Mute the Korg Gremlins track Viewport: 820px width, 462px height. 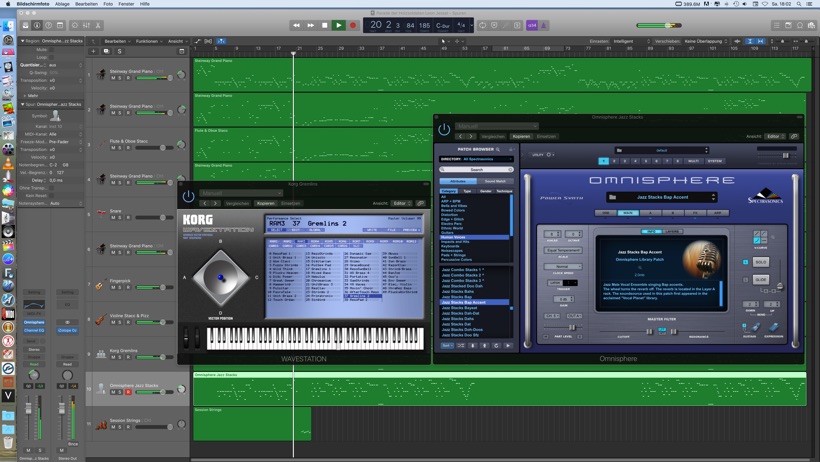(x=113, y=357)
